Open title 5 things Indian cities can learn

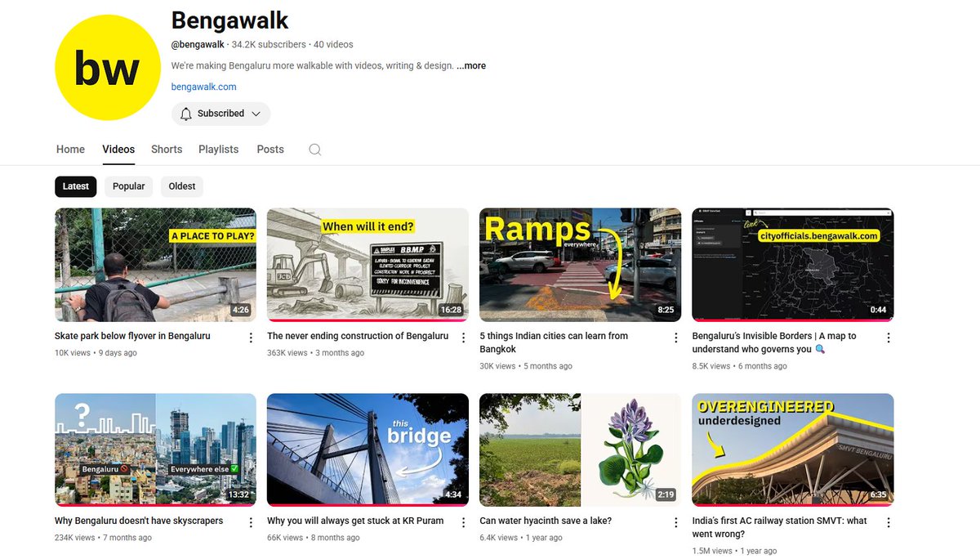554,342
